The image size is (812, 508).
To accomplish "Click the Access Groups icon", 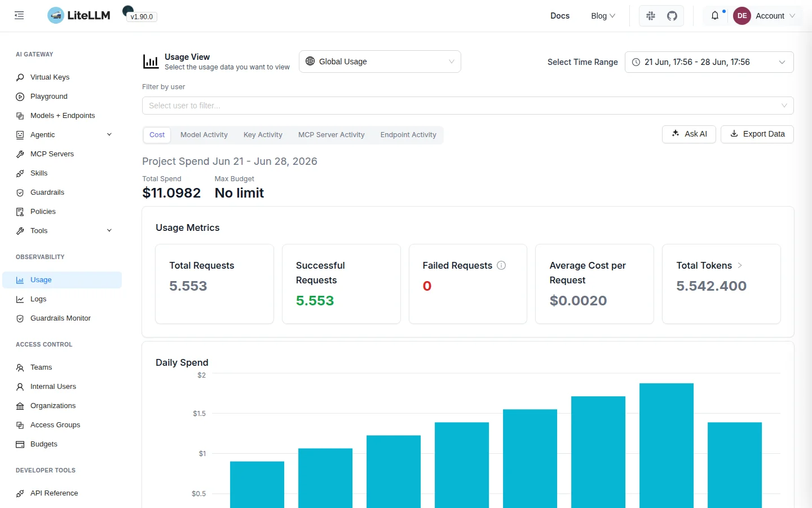I will pos(20,425).
